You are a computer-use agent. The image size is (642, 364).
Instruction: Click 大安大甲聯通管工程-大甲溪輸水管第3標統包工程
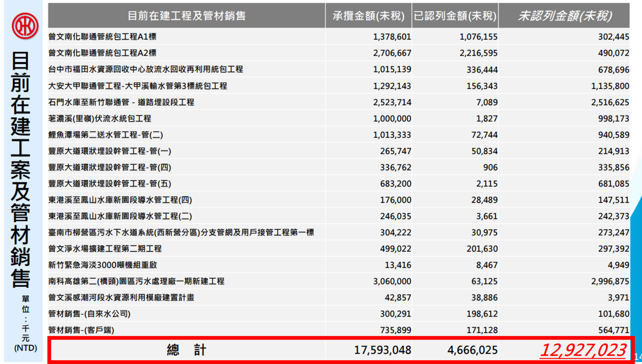tap(137, 86)
